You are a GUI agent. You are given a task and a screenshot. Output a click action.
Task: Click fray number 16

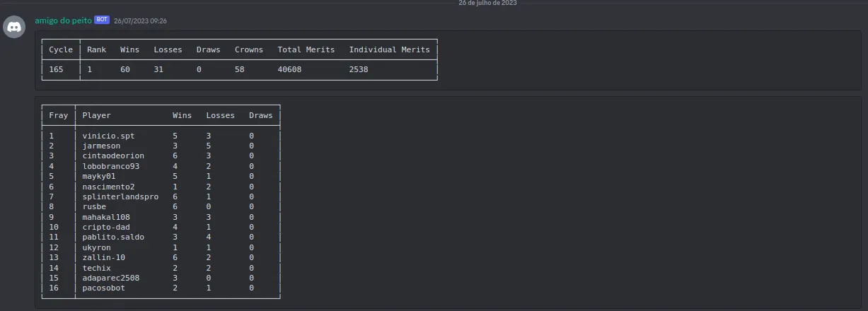pyautogui.click(x=54, y=288)
